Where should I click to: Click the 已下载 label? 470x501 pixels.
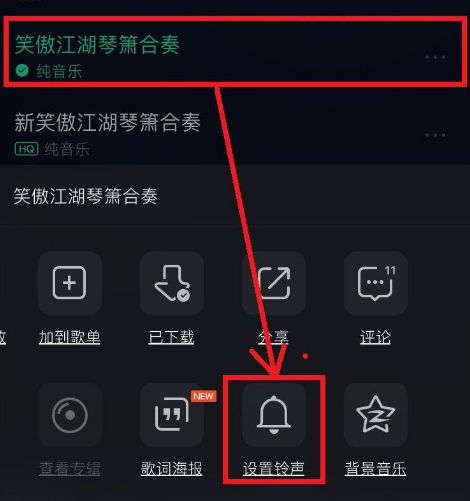[x=171, y=337]
